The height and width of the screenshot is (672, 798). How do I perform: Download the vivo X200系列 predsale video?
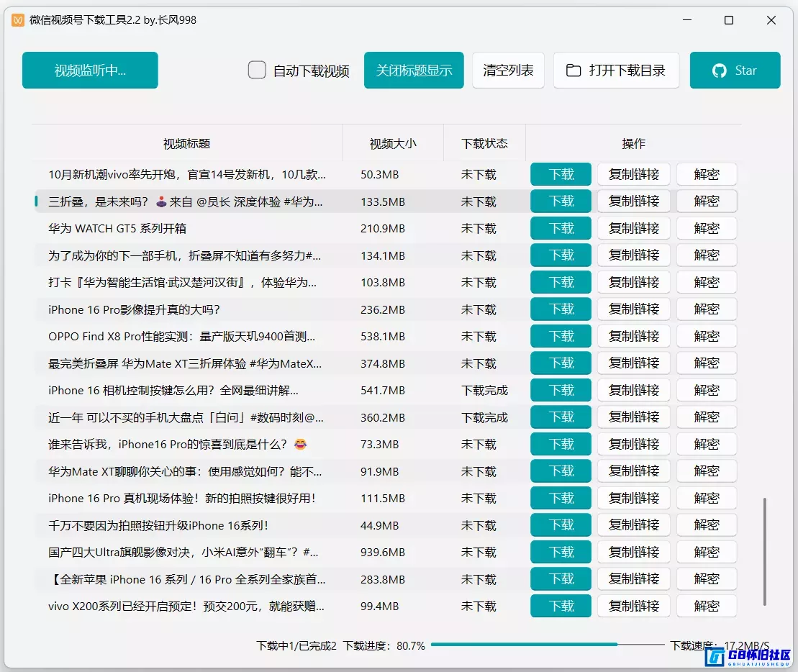[560, 606]
